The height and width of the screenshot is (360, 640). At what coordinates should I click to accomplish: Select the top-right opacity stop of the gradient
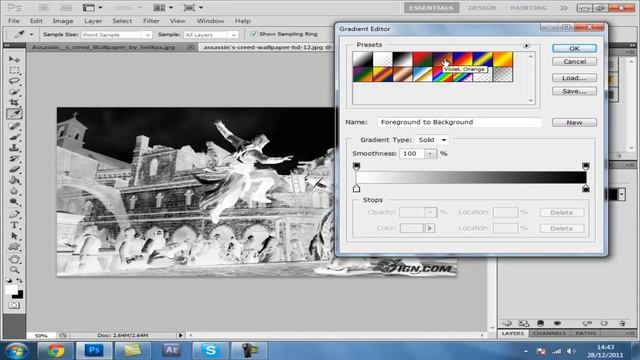(586, 166)
